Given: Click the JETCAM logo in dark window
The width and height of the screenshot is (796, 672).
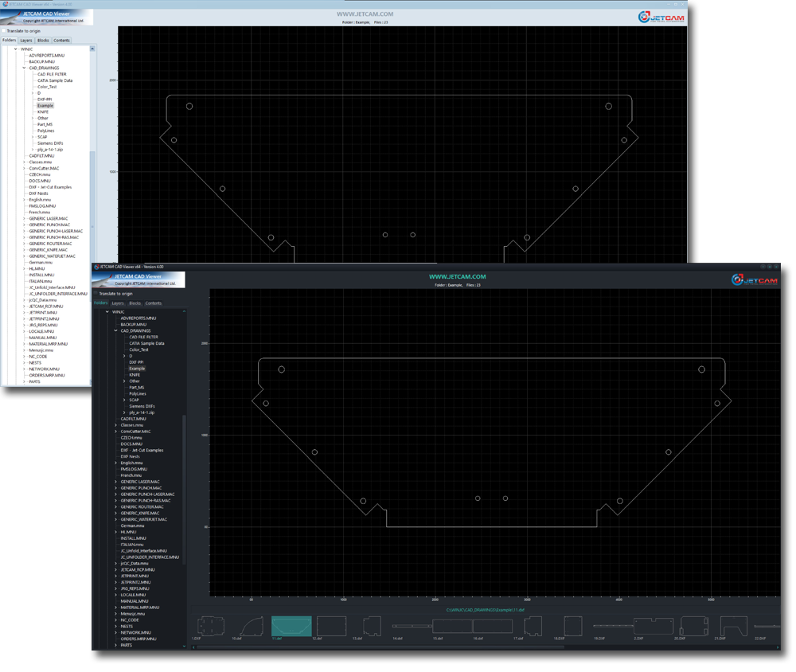Looking at the screenshot, I should pos(754,280).
